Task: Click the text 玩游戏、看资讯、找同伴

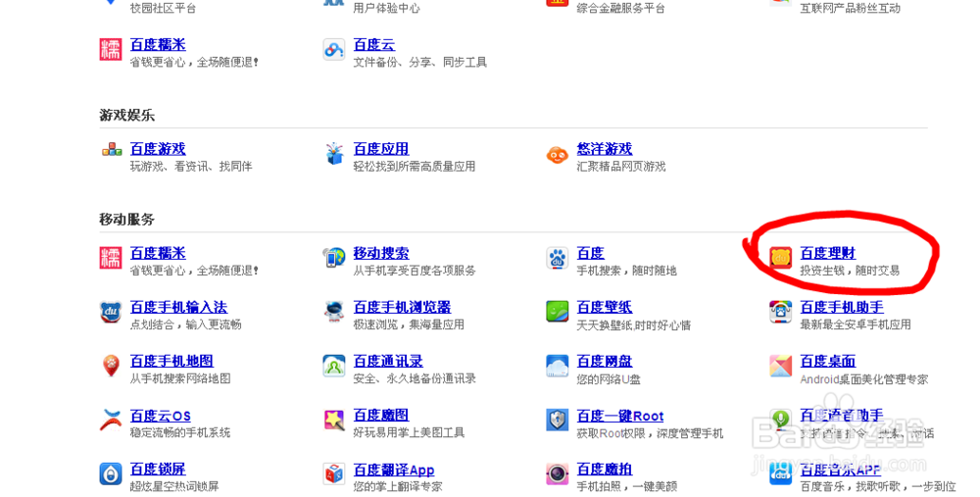Action: (x=191, y=167)
